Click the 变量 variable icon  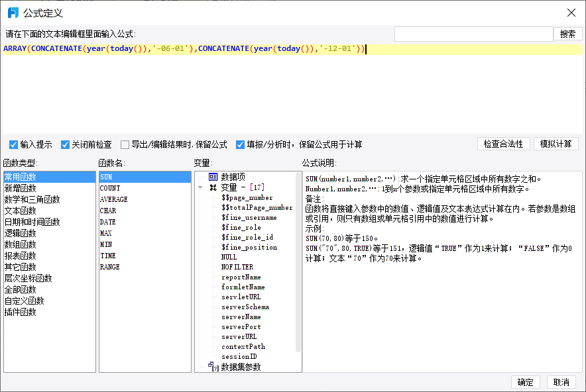click(213, 187)
